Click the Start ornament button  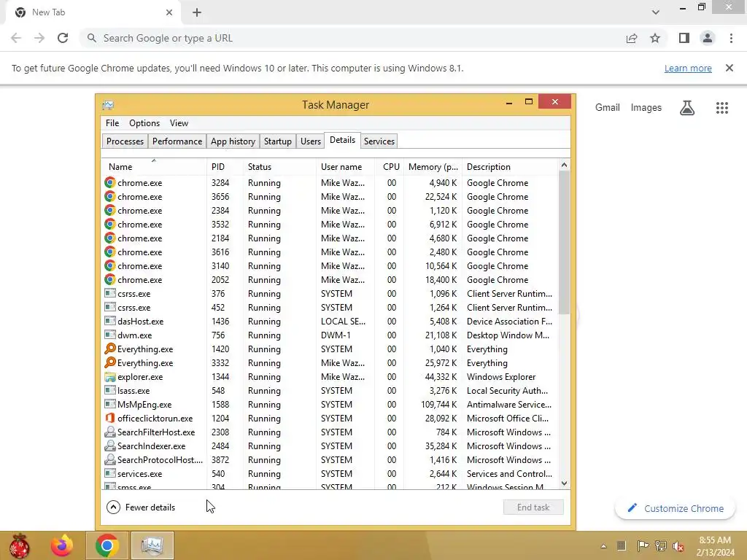click(x=19, y=545)
